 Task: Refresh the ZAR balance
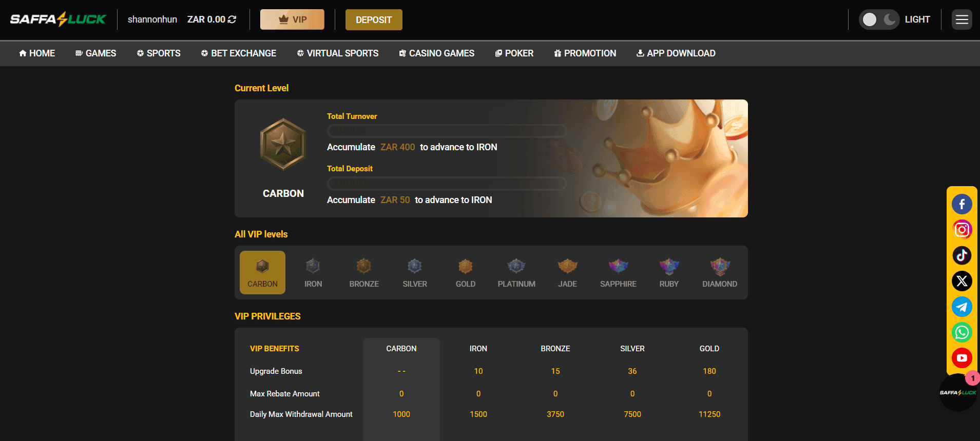coord(232,19)
